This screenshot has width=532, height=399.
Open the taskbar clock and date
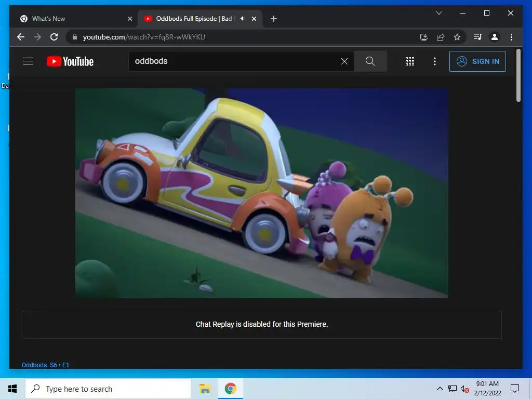[487, 389]
